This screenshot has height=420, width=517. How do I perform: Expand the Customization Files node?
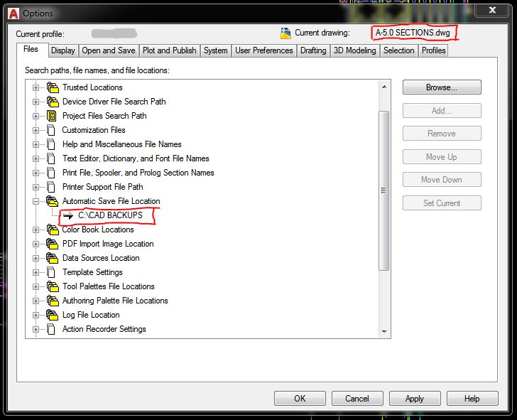click(x=36, y=130)
